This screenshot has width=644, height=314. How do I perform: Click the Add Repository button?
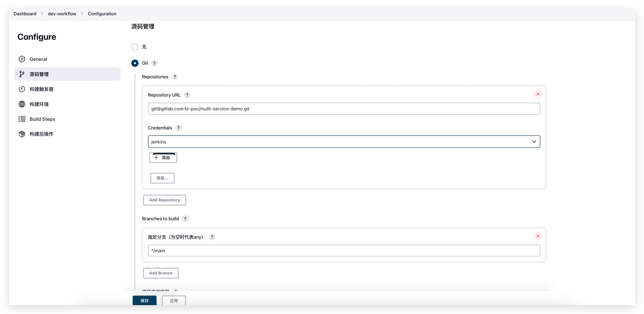(x=165, y=200)
